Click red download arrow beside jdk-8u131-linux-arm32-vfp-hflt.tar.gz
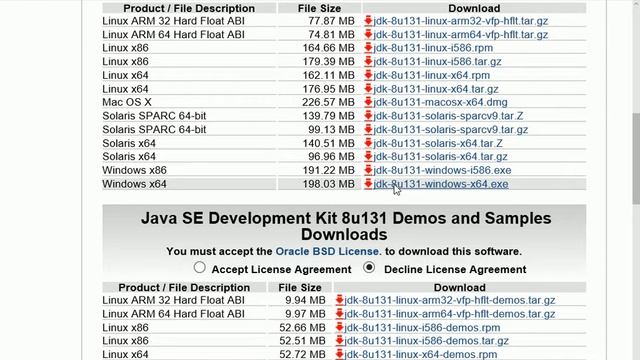This screenshot has width=640, height=360. pyautogui.click(x=368, y=20)
